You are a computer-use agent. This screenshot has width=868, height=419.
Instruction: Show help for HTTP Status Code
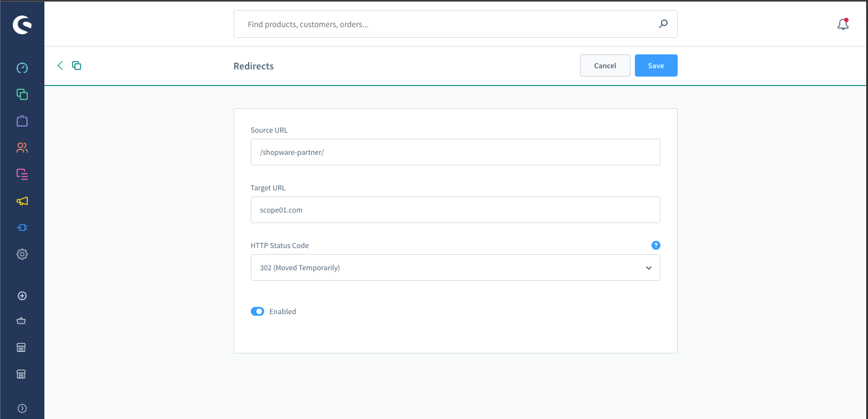pos(655,245)
